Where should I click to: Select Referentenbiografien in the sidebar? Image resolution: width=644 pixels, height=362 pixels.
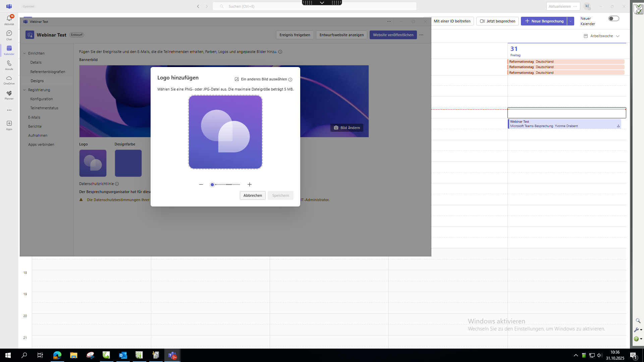48,72
